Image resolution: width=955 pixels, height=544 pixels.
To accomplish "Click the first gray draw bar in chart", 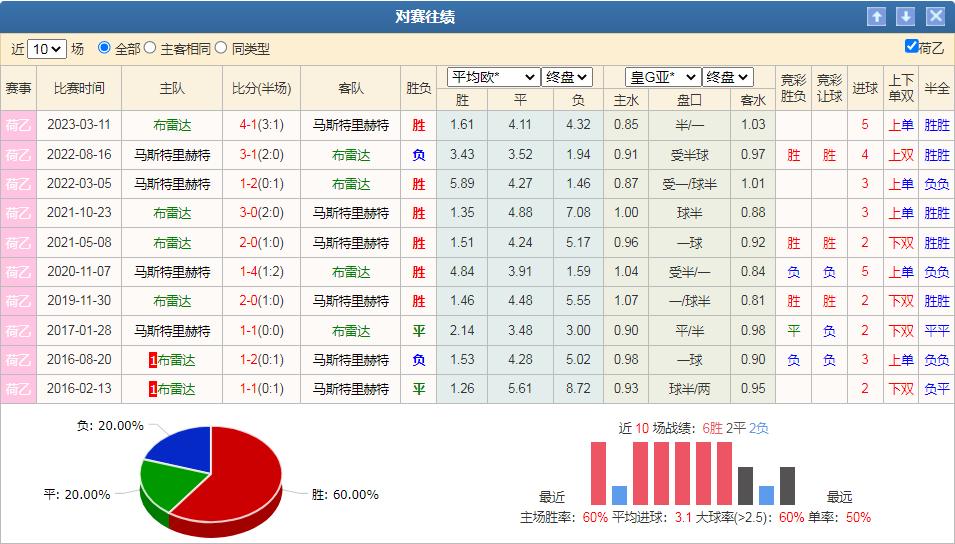I will 745,486.
